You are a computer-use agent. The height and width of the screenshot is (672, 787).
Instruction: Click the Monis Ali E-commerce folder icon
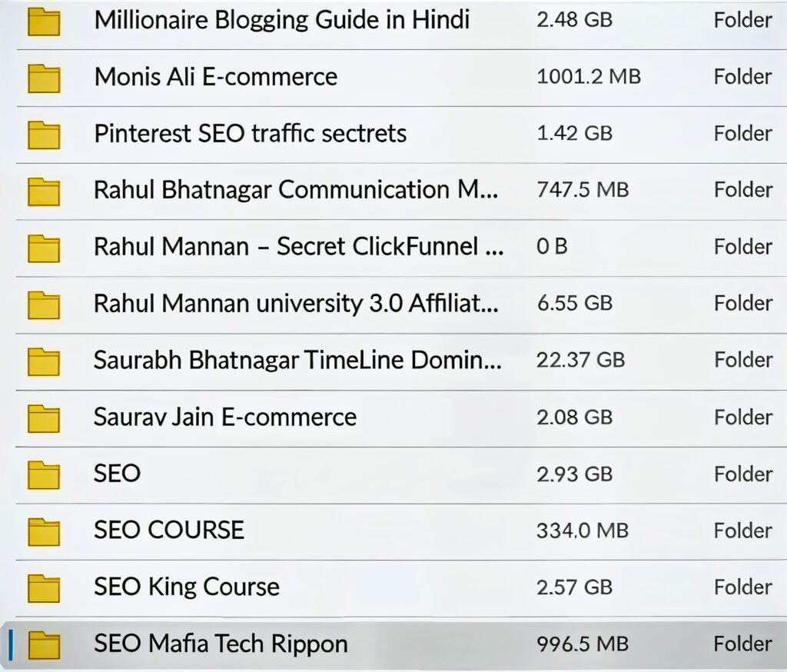coord(44,78)
